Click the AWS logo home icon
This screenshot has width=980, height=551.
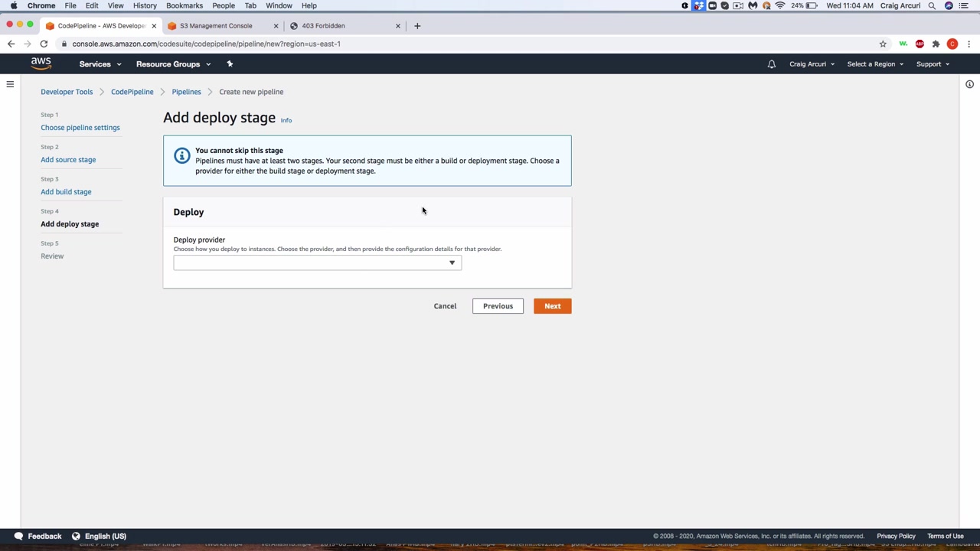pos(41,64)
